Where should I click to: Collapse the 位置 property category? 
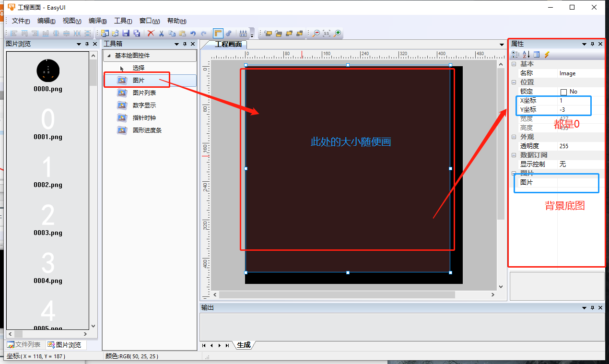(514, 82)
